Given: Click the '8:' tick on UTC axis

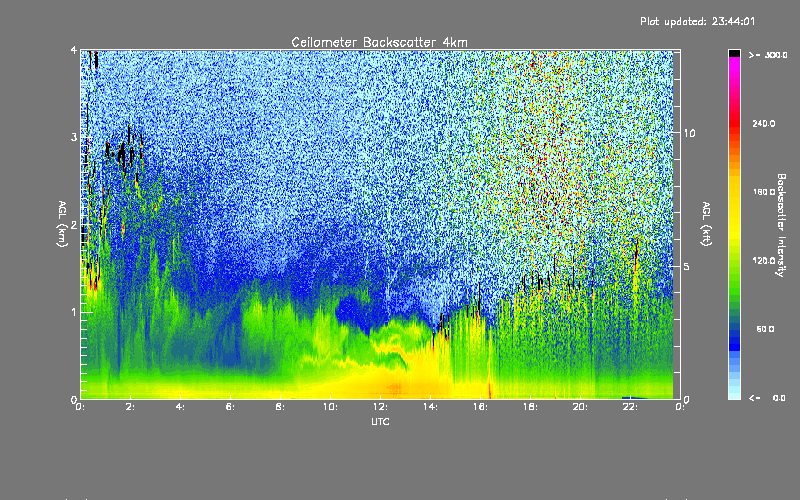Looking at the screenshot, I should (x=280, y=407).
